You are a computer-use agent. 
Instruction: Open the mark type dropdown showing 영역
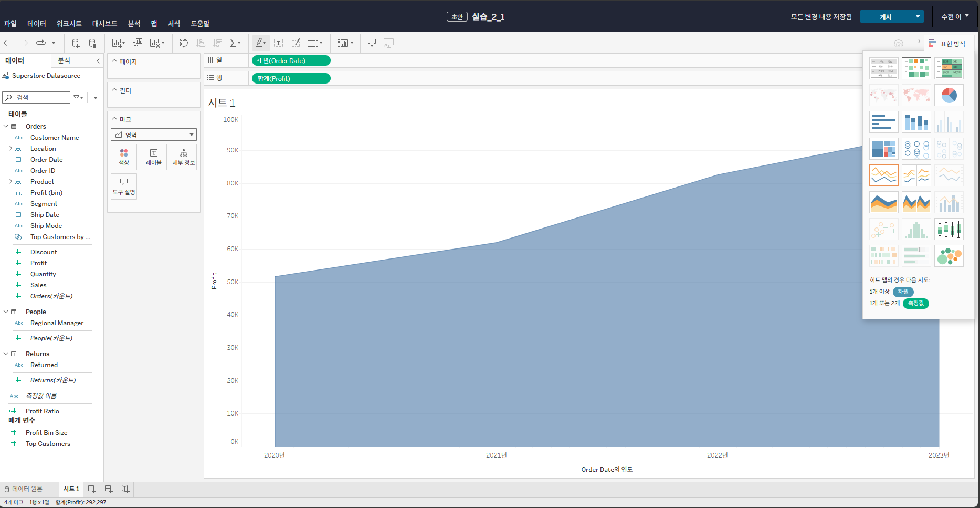point(154,135)
